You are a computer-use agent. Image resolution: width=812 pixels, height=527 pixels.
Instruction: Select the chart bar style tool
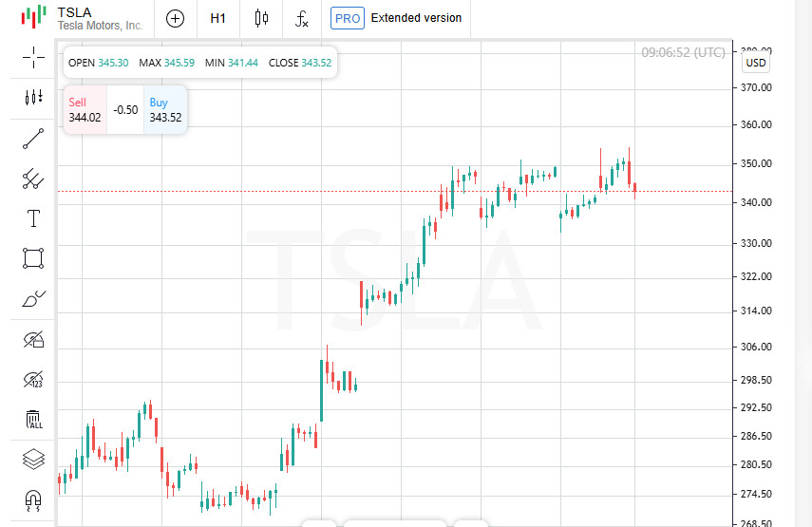33,97
